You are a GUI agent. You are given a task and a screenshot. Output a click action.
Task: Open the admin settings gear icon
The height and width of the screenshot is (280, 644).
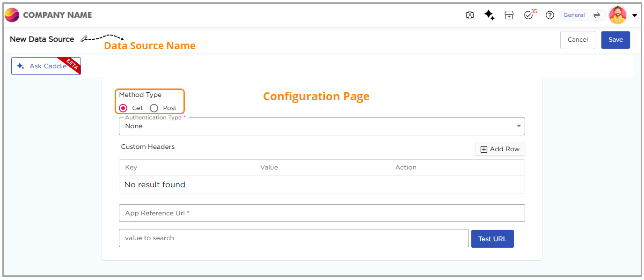pos(470,15)
